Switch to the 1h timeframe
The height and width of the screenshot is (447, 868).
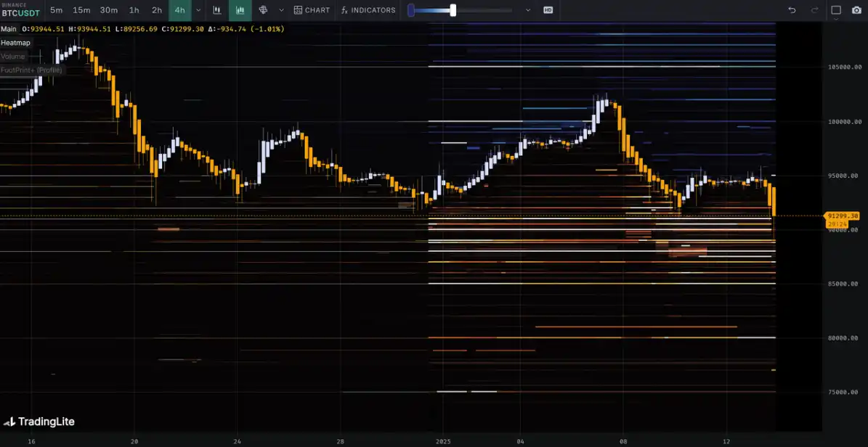coord(134,10)
